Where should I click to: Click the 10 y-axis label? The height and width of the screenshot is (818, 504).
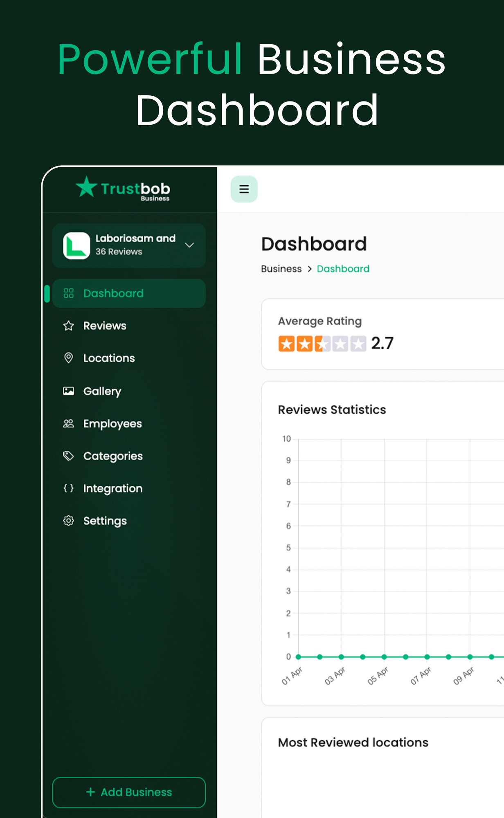[x=286, y=439]
